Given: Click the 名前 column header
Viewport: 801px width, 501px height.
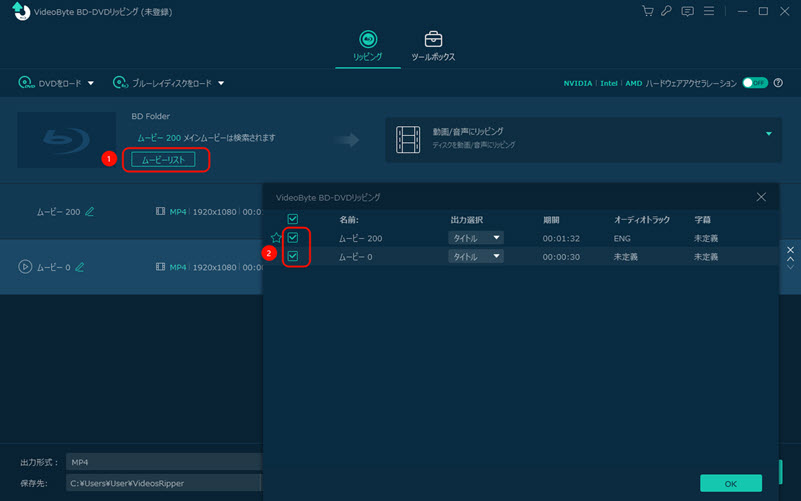Looking at the screenshot, I should (x=349, y=220).
